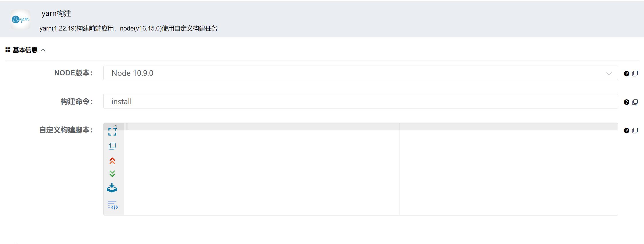
Task: Copy the script editor contents
Action: coord(112,146)
